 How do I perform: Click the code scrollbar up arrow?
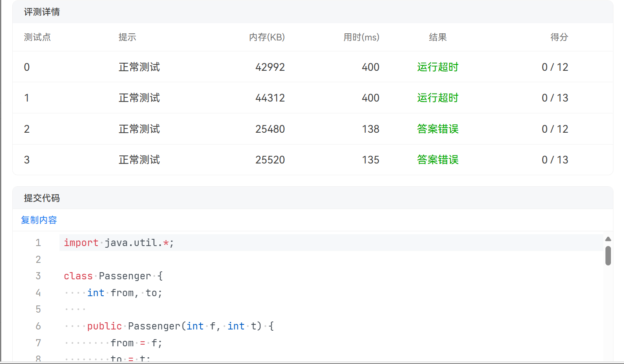click(x=608, y=239)
